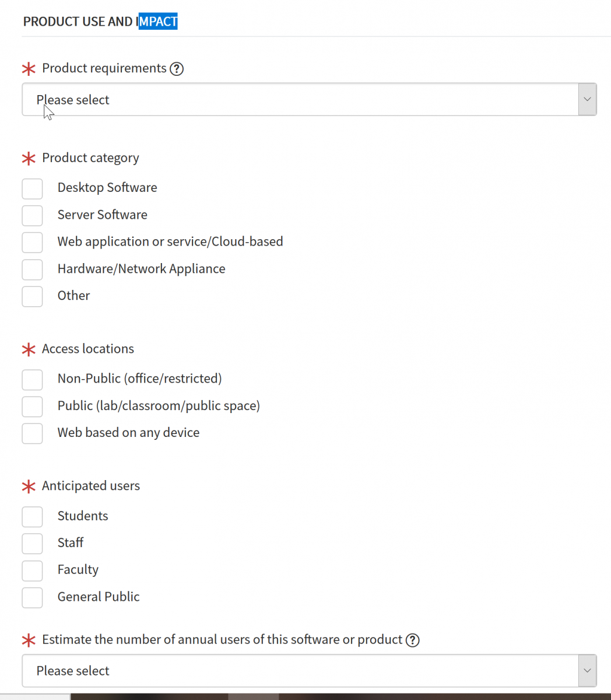611x700 pixels.
Task: Click the help icon beside Product requirements
Action: click(x=177, y=69)
